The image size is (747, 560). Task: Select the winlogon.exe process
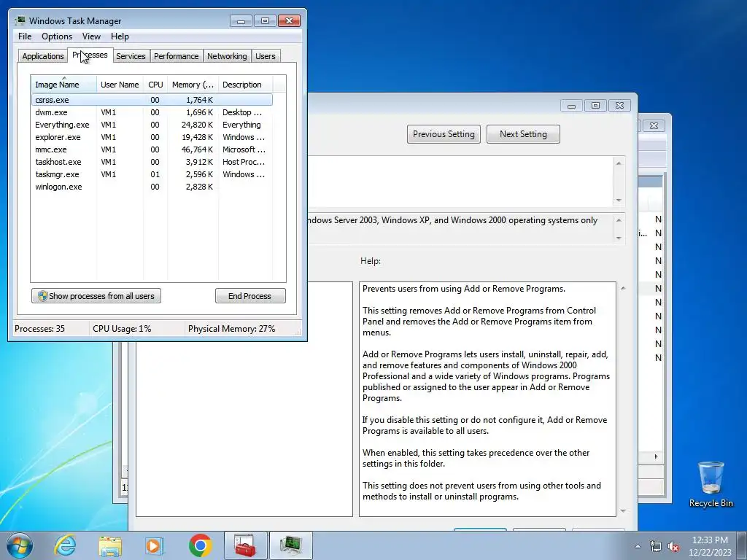152,187
